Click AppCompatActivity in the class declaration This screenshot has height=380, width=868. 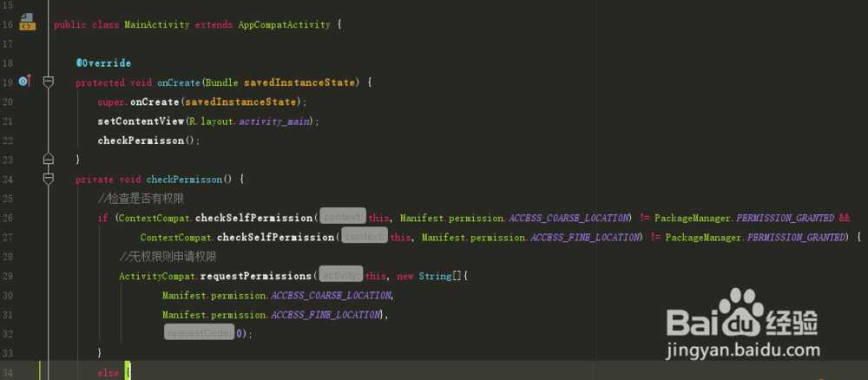(x=284, y=25)
